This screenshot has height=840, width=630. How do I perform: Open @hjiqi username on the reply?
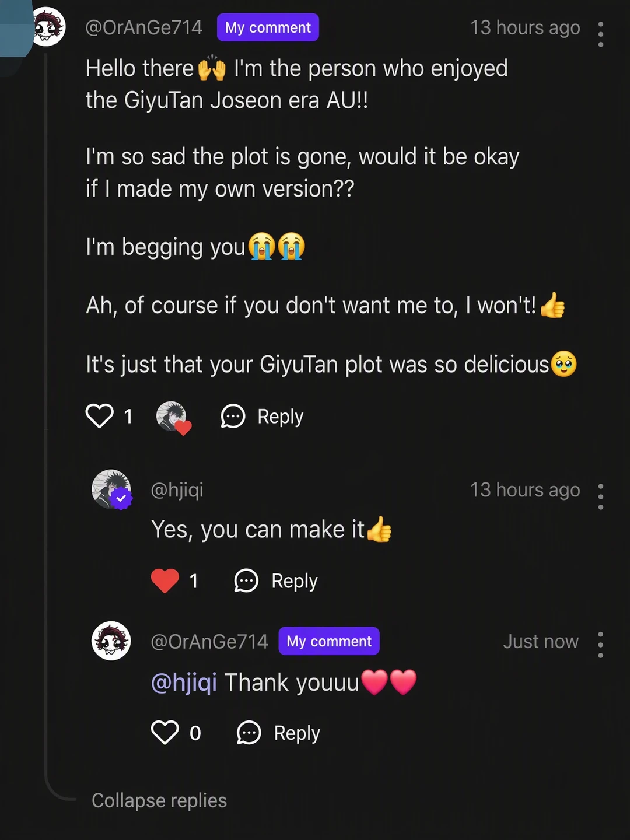click(x=177, y=490)
